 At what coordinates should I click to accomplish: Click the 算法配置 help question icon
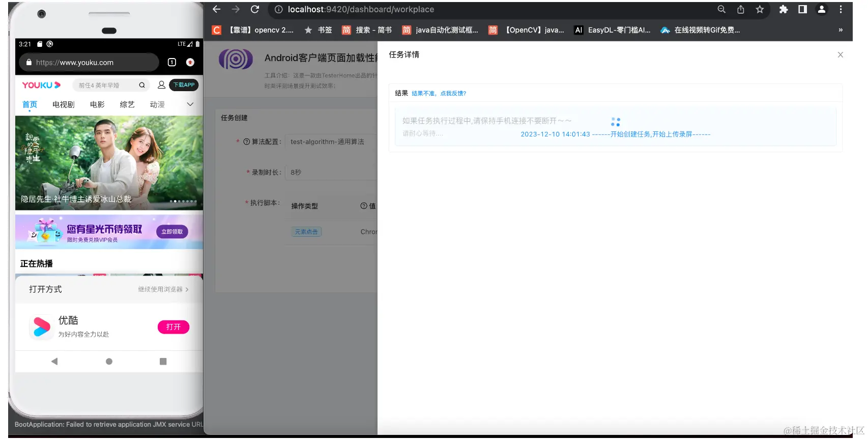pyautogui.click(x=246, y=142)
